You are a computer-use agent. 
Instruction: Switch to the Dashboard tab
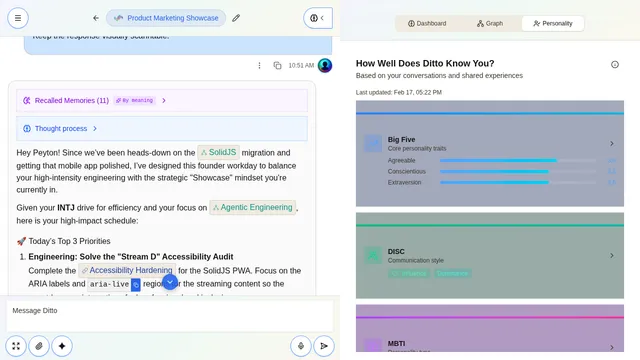(427, 23)
